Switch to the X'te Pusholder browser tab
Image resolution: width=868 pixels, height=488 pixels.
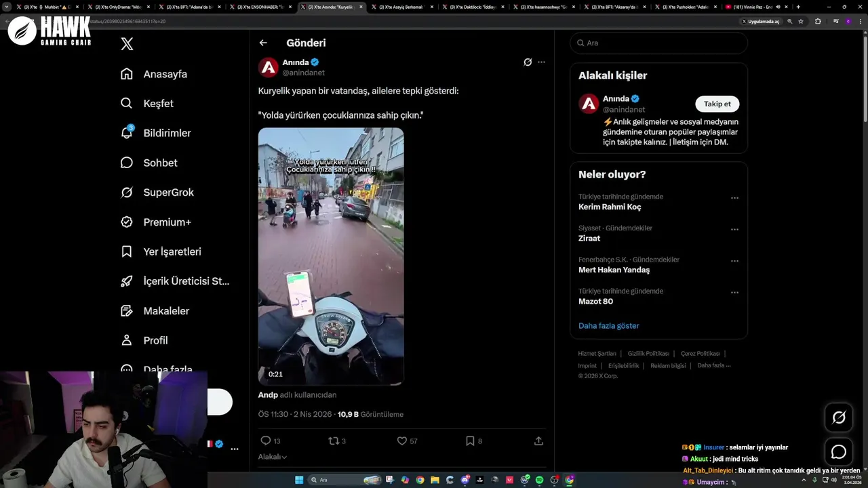[x=685, y=7]
